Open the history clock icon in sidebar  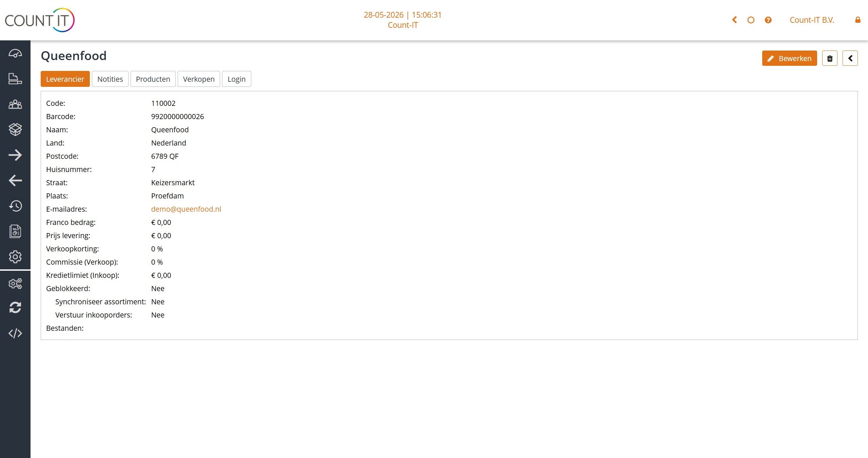(15, 206)
